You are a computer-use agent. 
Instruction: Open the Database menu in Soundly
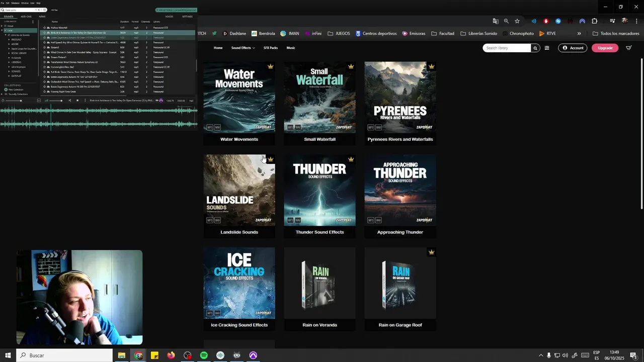[15, 3]
